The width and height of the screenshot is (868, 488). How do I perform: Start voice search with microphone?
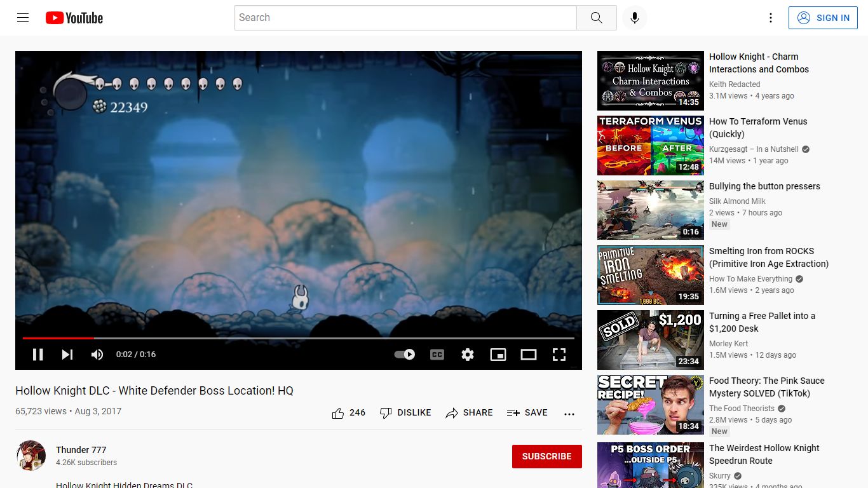[x=634, y=18]
